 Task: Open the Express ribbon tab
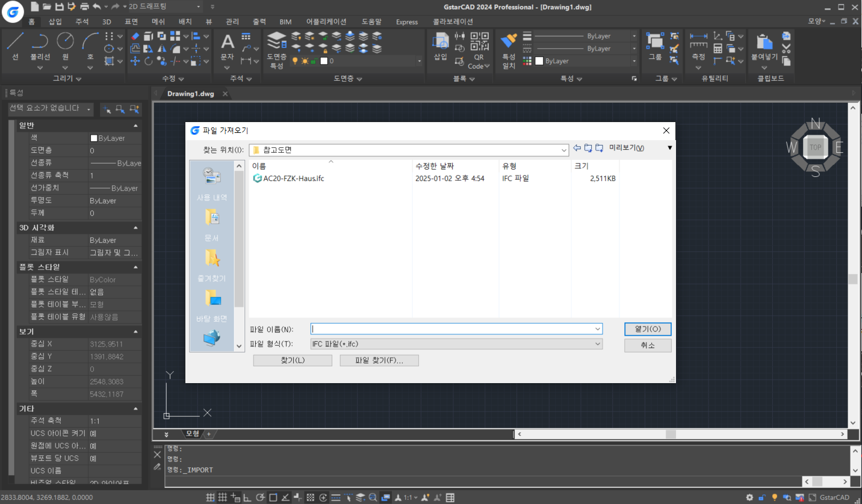[x=407, y=22]
